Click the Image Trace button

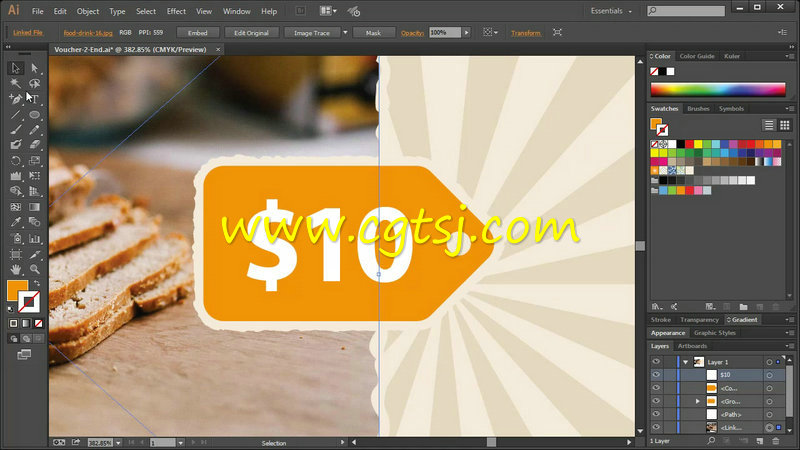pos(312,33)
